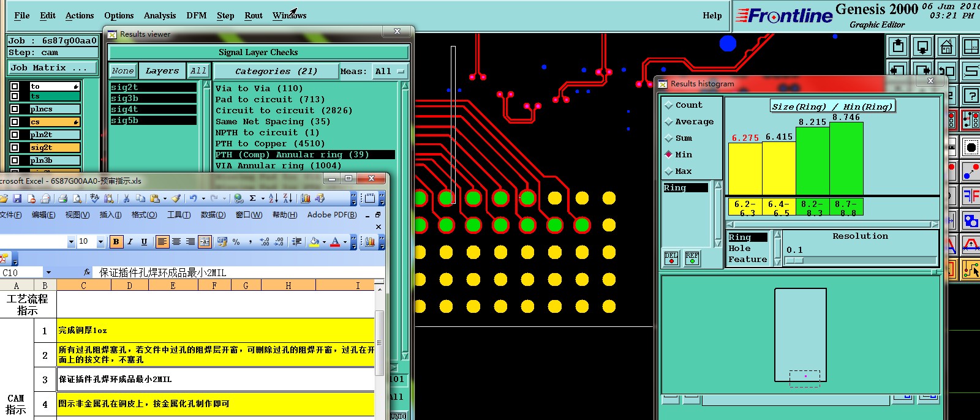The width and height of the screenshot is (980, 420).
Task: Click Sort Descending Z-A icon
Action: pyautogui.click(x=288, y=198)
